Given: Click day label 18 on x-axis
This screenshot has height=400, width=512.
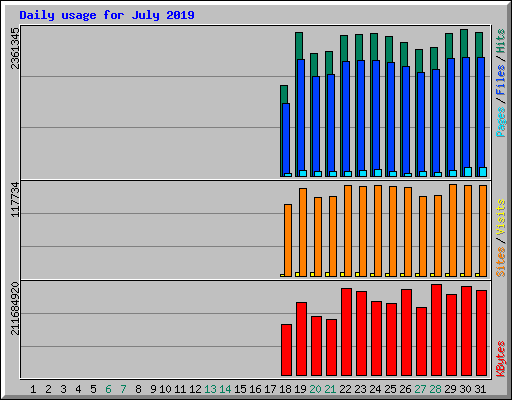Looking at the screenshot, I should pos(285,389).
